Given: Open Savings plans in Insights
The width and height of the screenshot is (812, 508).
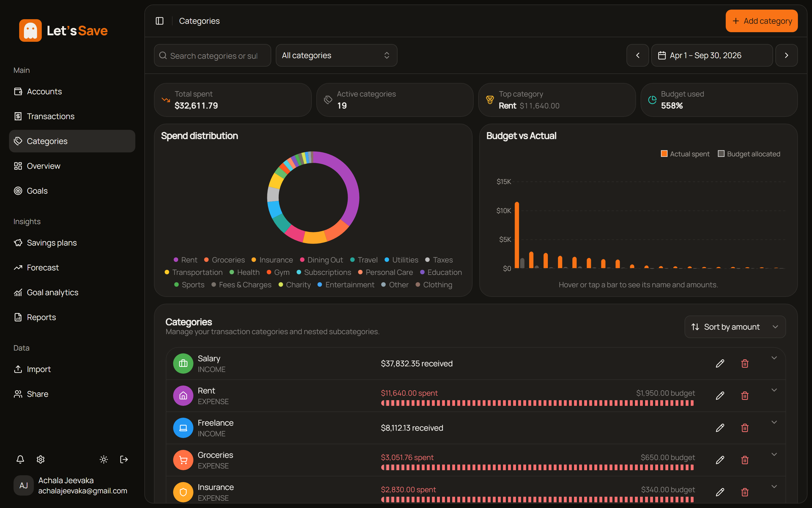Looking at the screenshot, I should [x=72, y=243].
